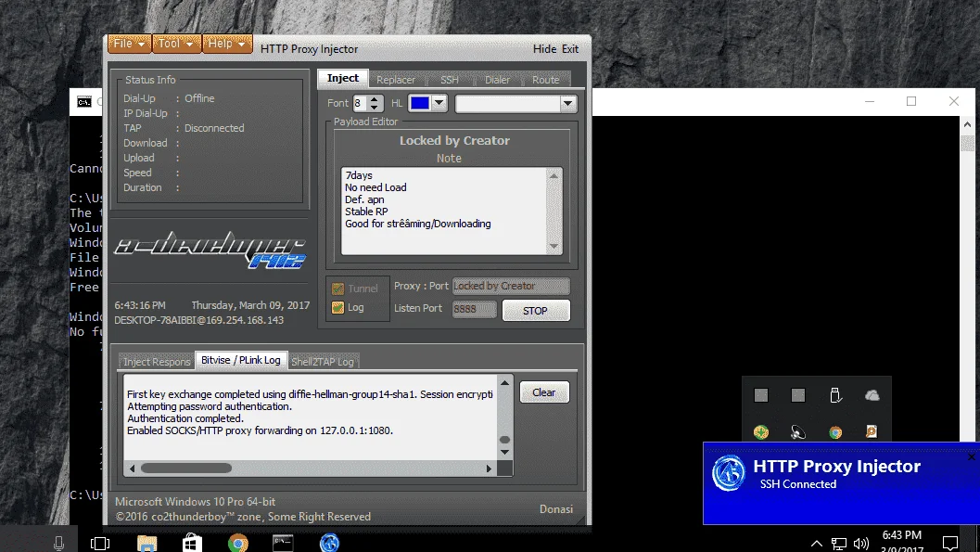Click the Chrome icon in tray overflow
This screenshot has width=980, height=552.
point(835,432)
